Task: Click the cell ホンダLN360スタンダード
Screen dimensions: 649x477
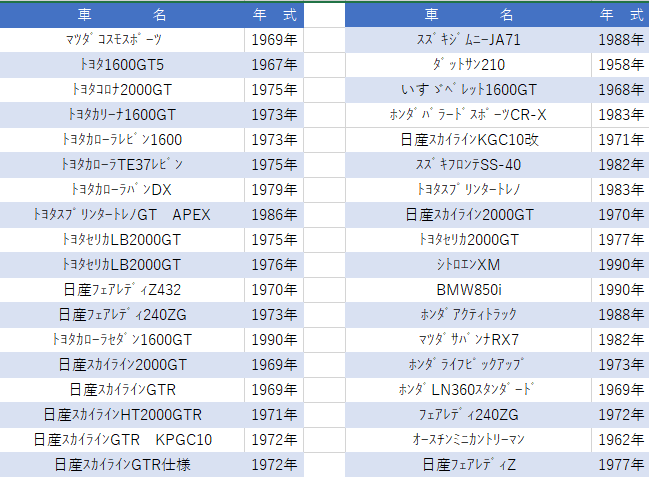Action: click(x=468, y=390)
